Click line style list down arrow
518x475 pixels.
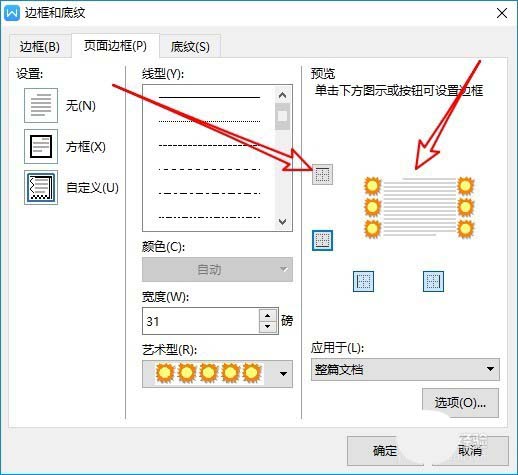(282, 222)
